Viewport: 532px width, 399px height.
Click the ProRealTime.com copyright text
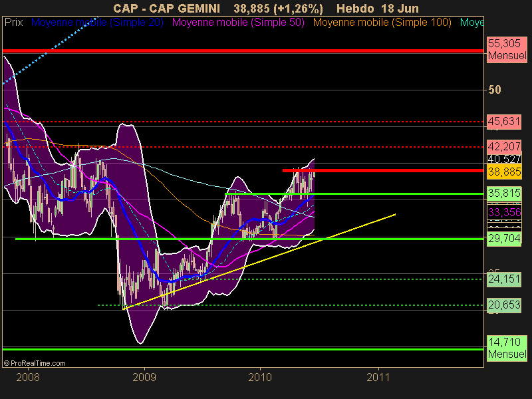35,363
